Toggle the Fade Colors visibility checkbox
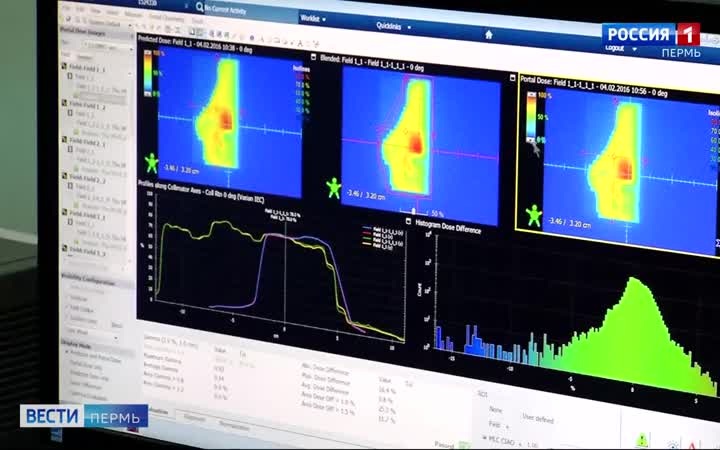 pos(66,309)
